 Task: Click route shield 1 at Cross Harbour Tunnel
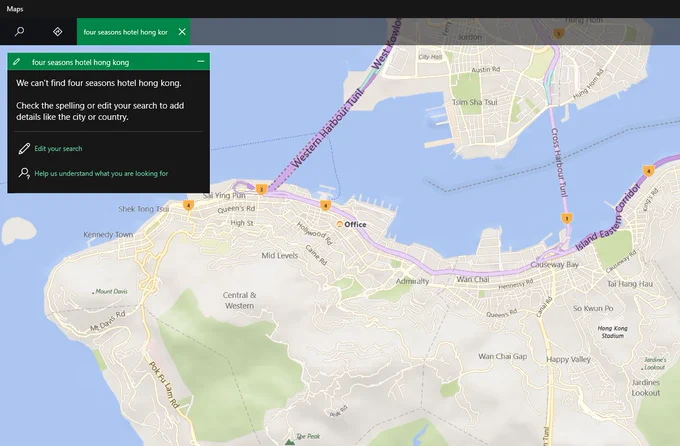point(566,219)
